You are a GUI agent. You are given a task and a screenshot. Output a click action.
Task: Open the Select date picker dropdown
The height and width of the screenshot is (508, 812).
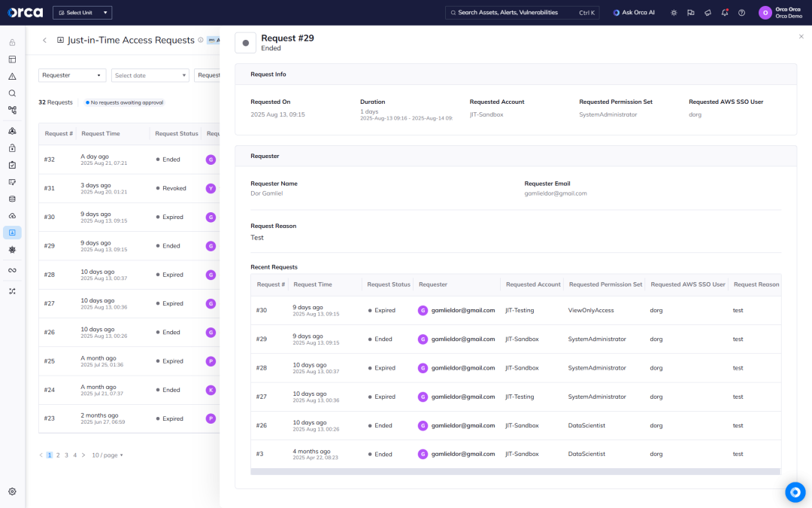[x=150, y=75]
